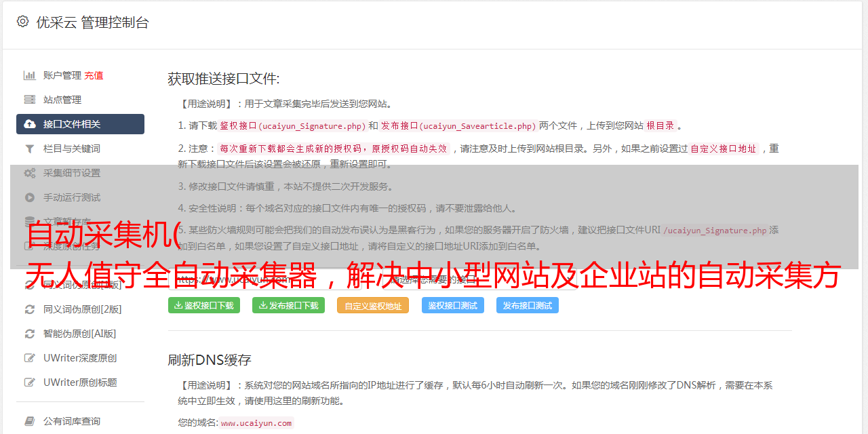Click the funnel icon beside 栏目与关键词
This screenshot has width=868, height=434.
[30, 149]
